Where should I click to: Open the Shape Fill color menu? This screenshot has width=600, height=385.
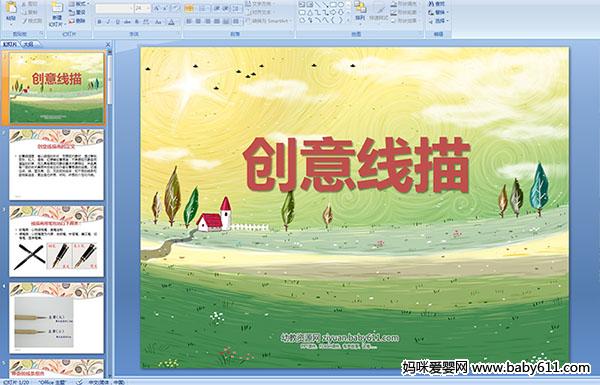(x=404, y=4)
